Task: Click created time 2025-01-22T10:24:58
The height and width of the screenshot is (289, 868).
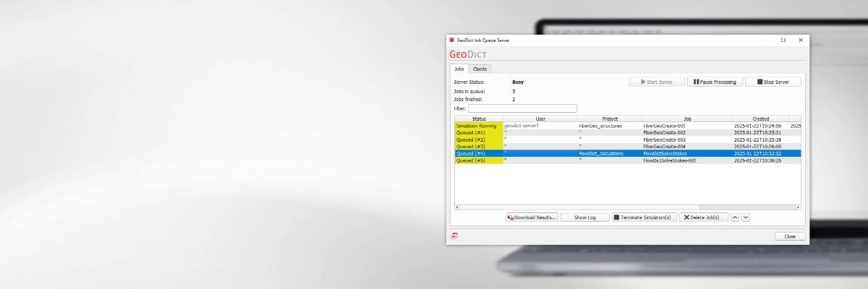Action: pos(760,126)
